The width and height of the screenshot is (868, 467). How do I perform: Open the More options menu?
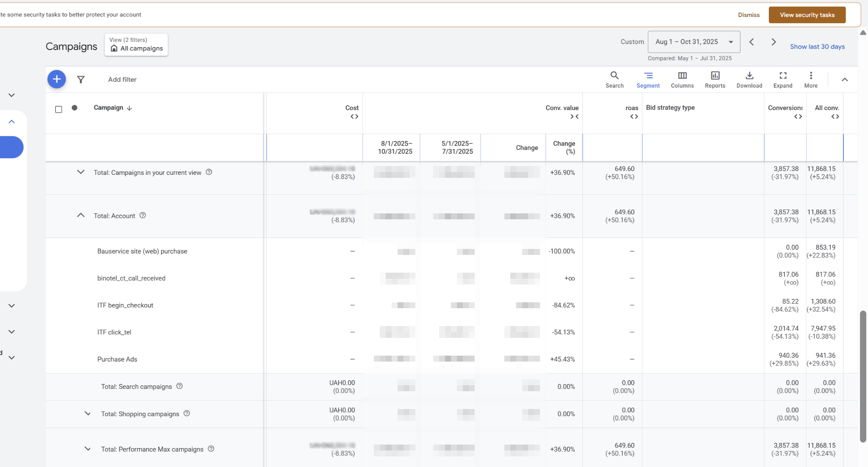(811, 80)
